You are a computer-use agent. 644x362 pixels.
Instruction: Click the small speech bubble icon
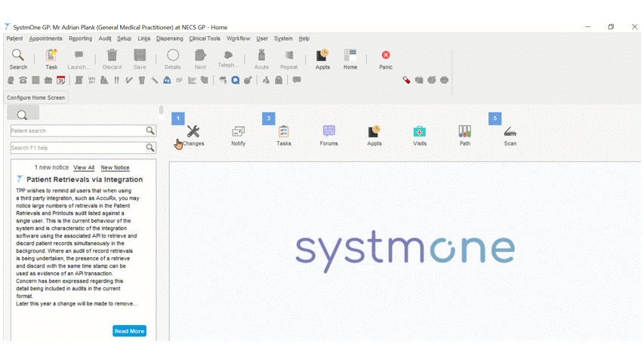pyautogui.click(x=297, y=80)
